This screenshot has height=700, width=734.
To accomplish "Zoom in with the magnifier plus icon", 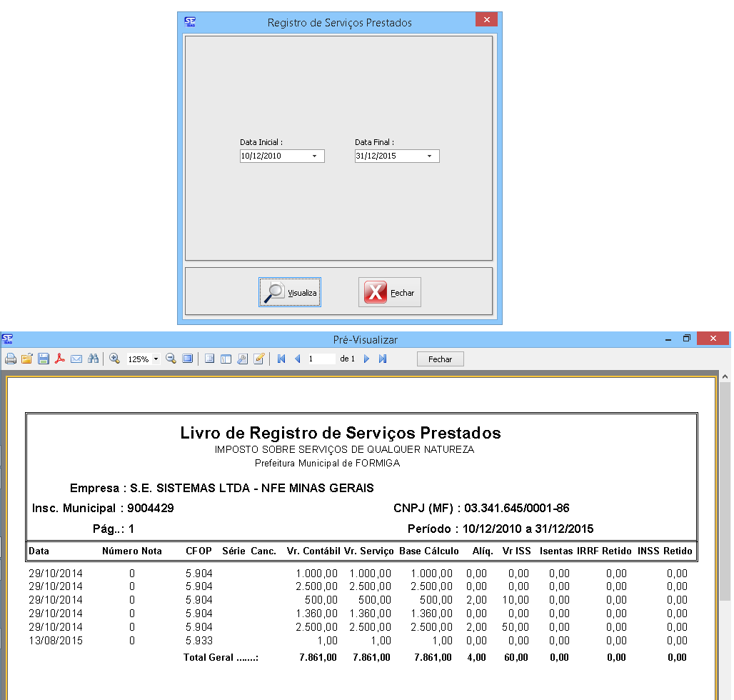I will point(114,359).
